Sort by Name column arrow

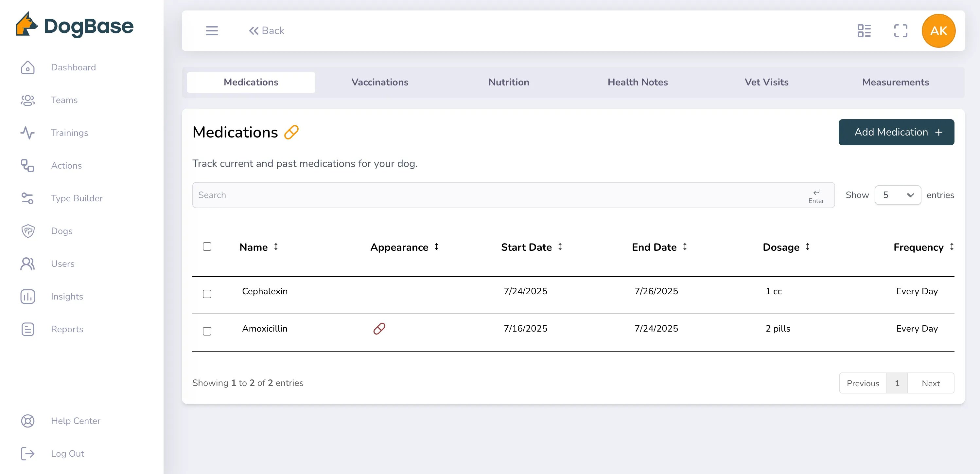(276, 247)
